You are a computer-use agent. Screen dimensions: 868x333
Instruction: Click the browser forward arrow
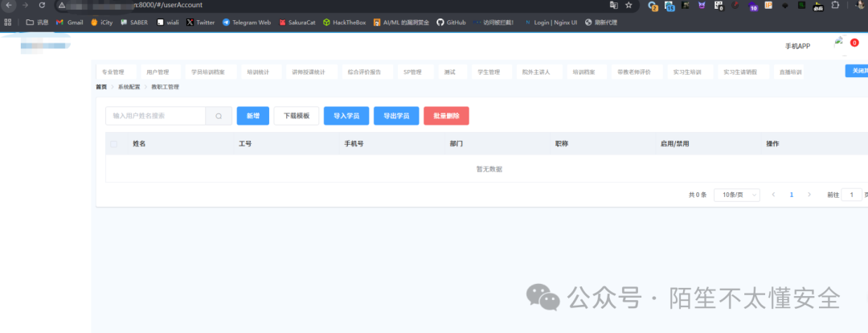[25, 5]
